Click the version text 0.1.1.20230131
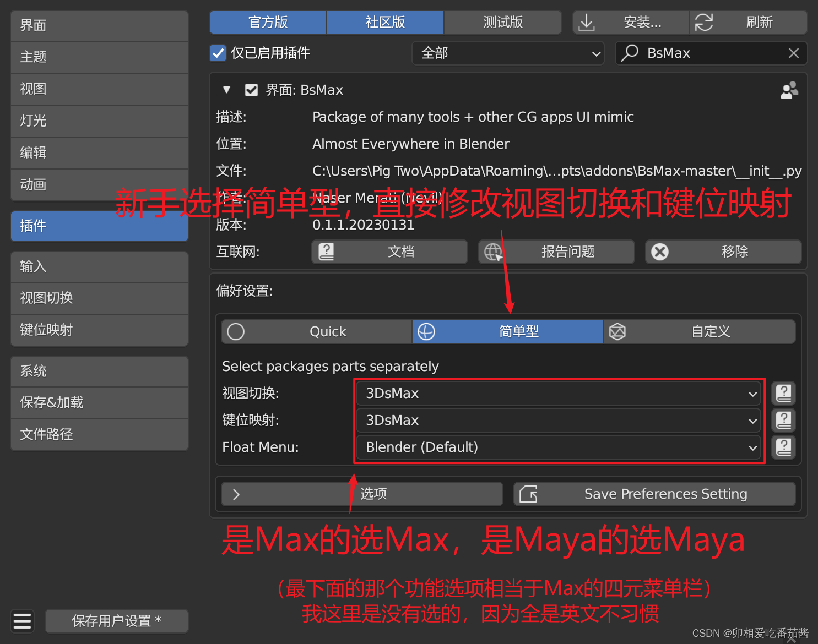The height and width of the screenshot is (644, 818). pos(363,225)
